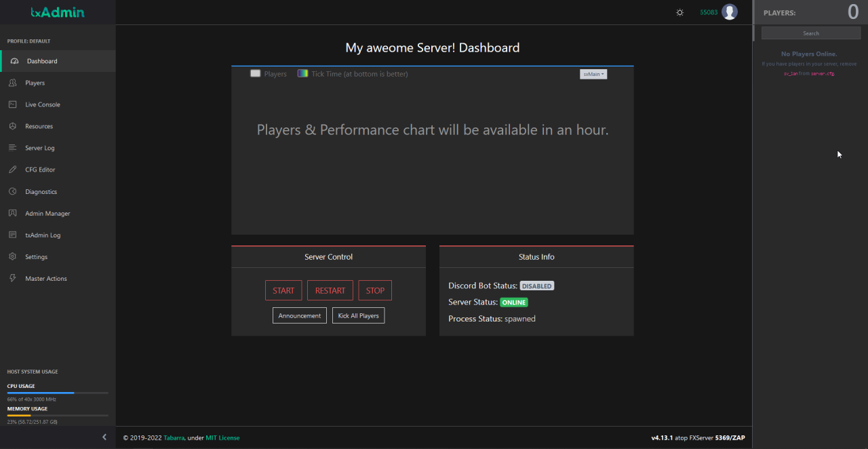This screenshot has height=449, width=868.
Task: Click the Resources cube icon
Action: click(12, 126)
